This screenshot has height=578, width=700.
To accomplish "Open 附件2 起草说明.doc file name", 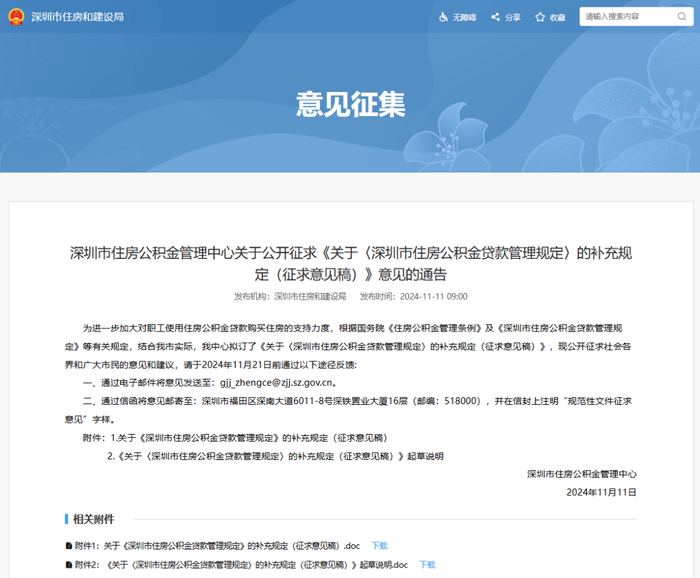I will pos(241,565).
